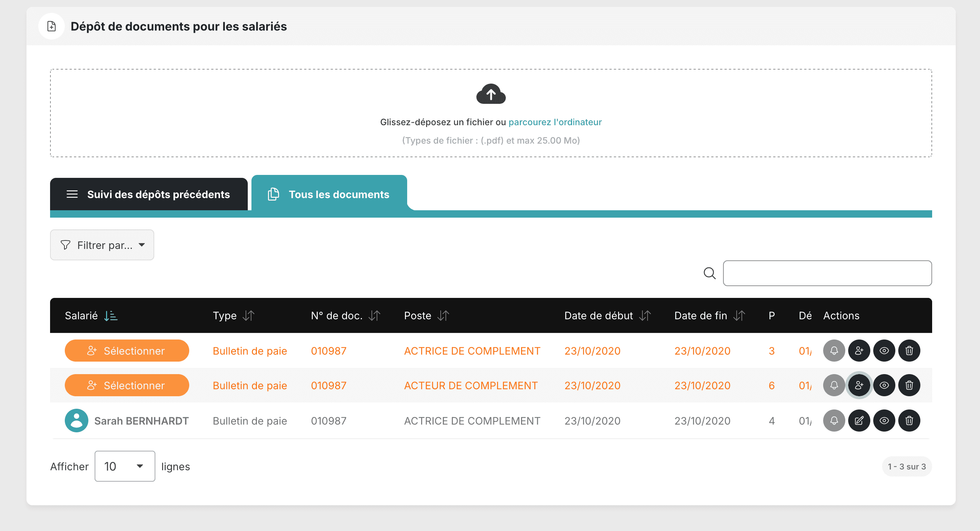Click Sélectionner in ACTRICE DE COMPLEMENT row

(127, 351)
